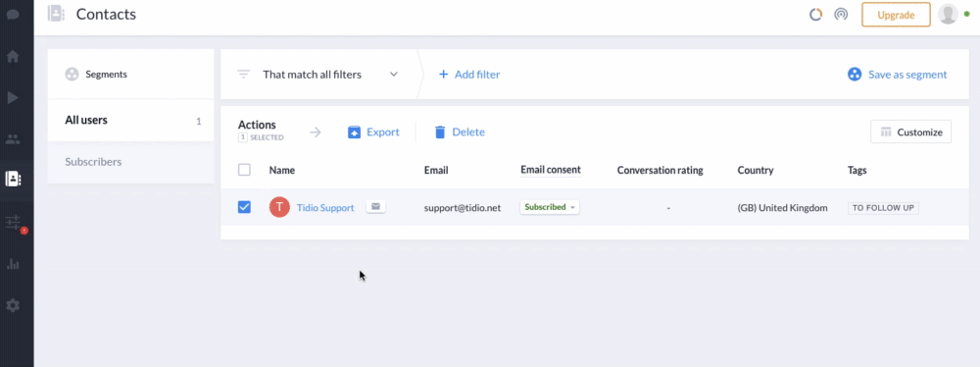This screenshot has height=367, width=980.
Task: Open the user avatar profile menu
Action: pyautogui.click(x=948, y=14)
